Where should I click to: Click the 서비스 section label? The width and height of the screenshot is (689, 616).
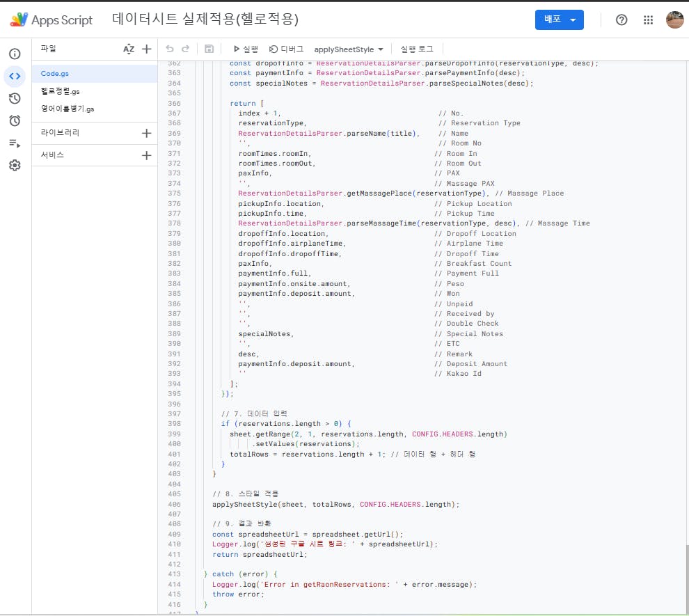tap(52, 155)
